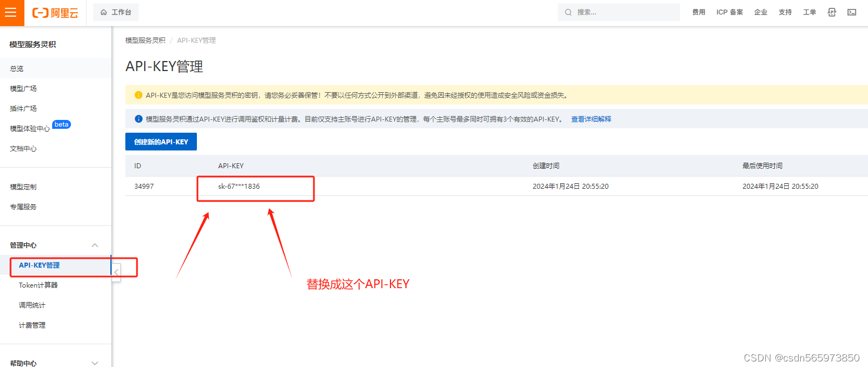
Task: Open the 工单 menu
Action: click(x=810, y=12)
